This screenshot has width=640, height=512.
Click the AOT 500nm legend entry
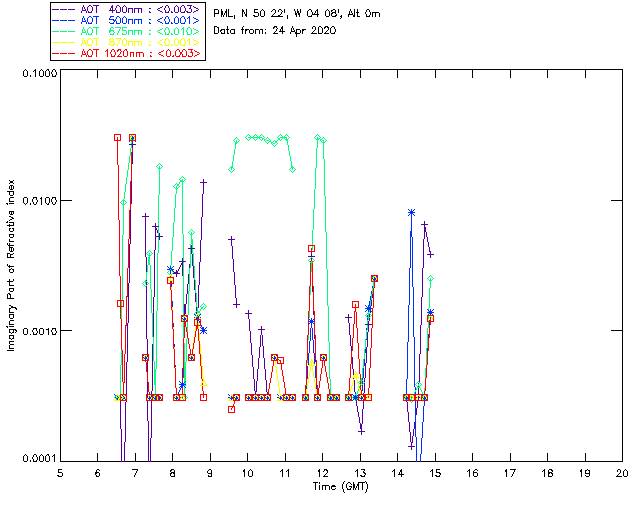[x=127, y=20]
